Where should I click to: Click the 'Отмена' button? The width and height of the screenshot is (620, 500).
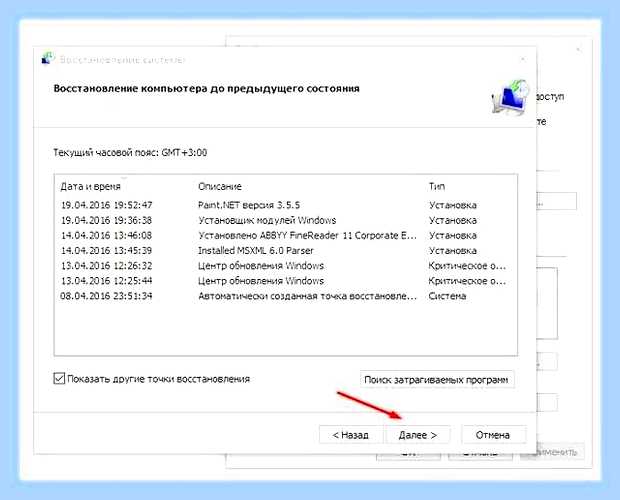(x=493, y=435)
